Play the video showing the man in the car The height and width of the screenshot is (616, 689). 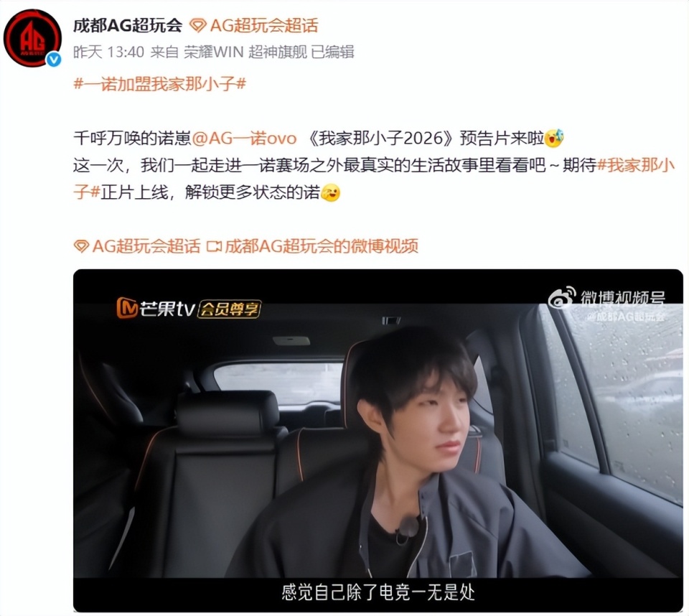[378, 441]
